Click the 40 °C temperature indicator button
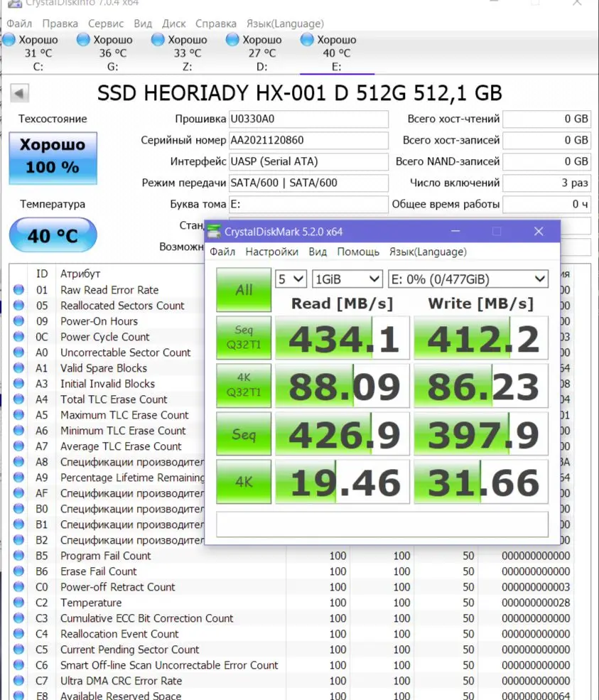Image resolution: width=599 pixels, height=700 pixels. (x=53, y=235)
